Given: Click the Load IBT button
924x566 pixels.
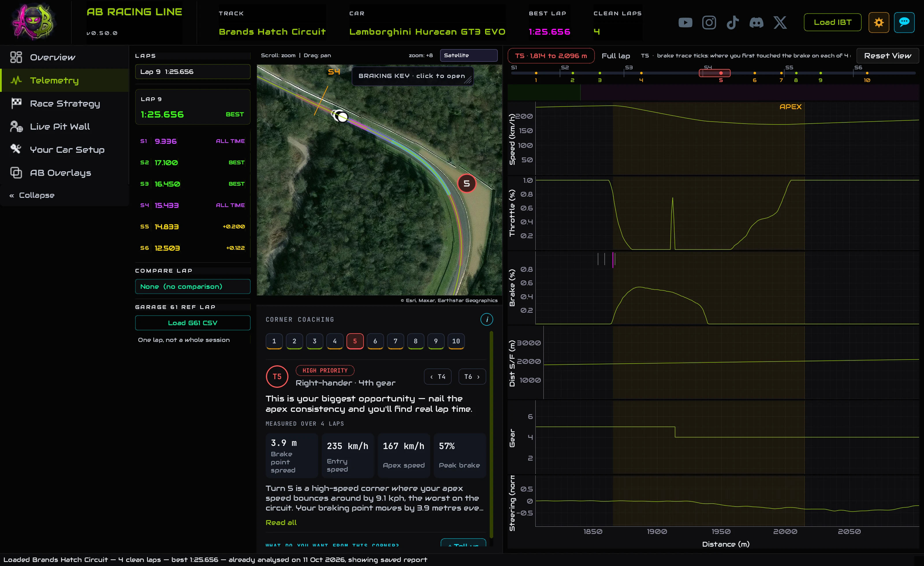Looking at the screenshot, I should tap(832, 23).
